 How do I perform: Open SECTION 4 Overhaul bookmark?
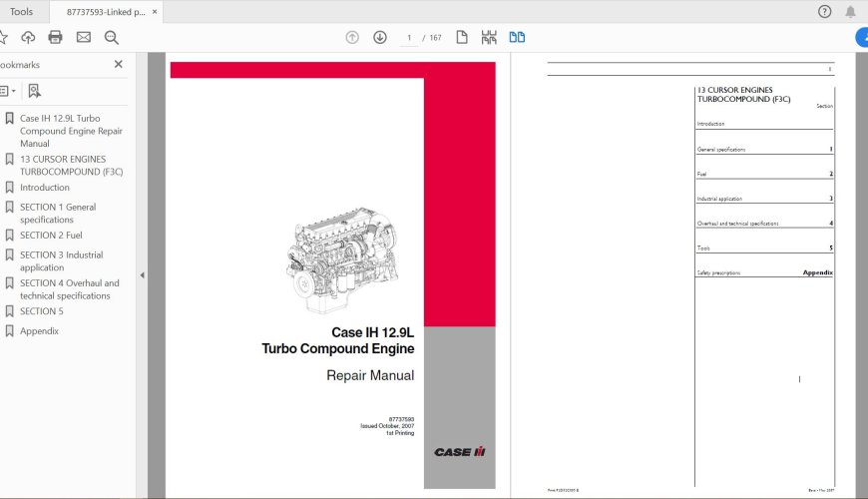click(70, 289)
